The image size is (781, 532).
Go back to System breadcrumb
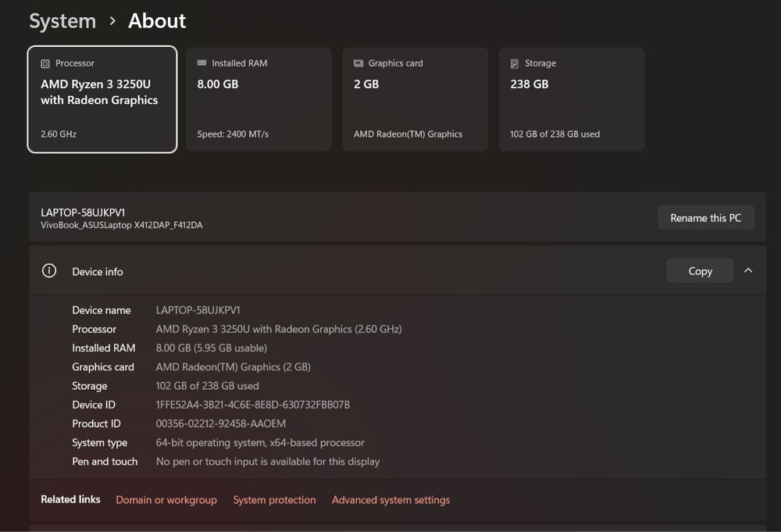[62, 21]
